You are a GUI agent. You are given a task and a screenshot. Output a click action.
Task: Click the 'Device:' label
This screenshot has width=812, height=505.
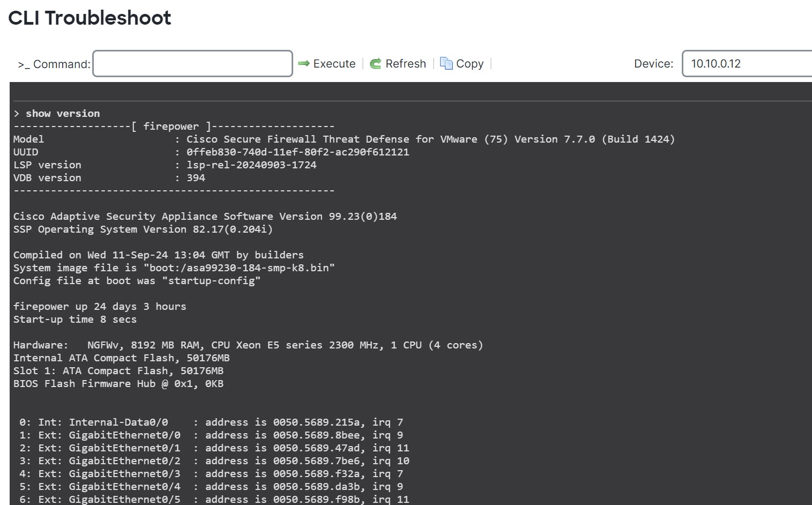click(x=654, y=63)
